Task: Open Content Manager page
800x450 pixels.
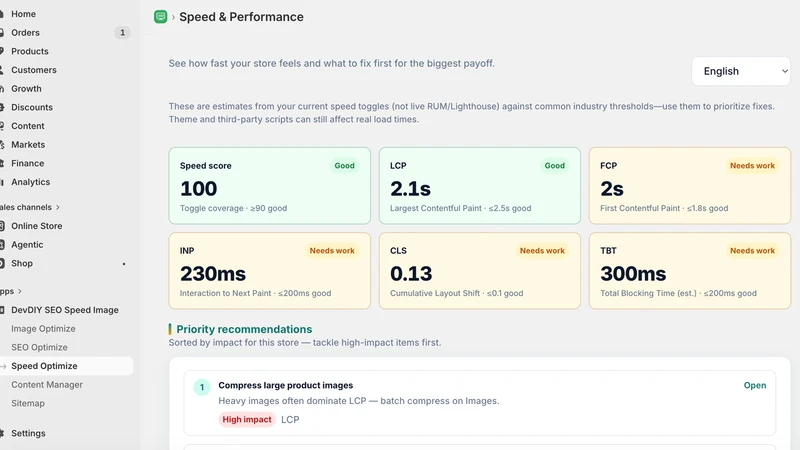Action: pyautogui.click(x=47, y=385)
